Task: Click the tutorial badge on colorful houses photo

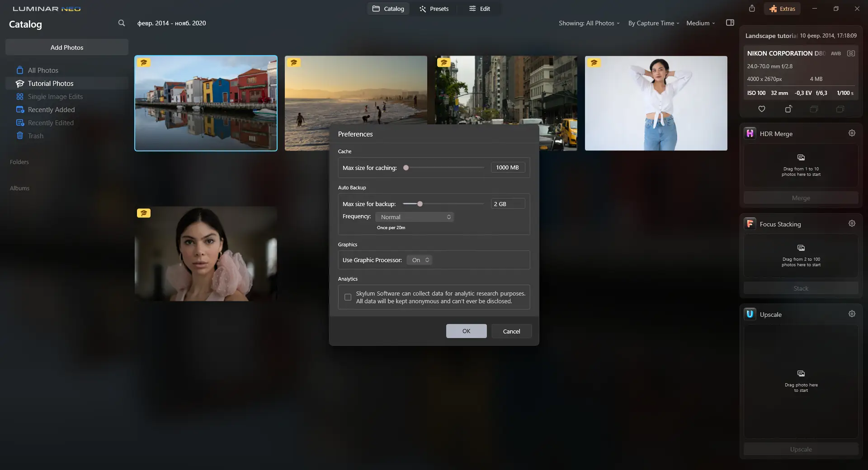Action: click(144, 62)
